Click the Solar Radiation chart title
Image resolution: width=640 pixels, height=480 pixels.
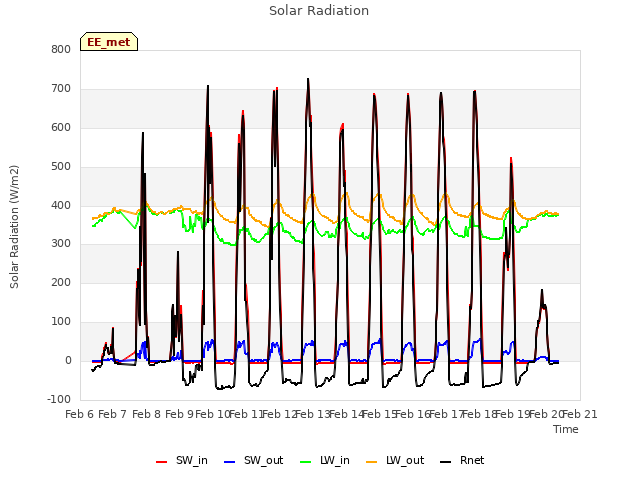319,11
